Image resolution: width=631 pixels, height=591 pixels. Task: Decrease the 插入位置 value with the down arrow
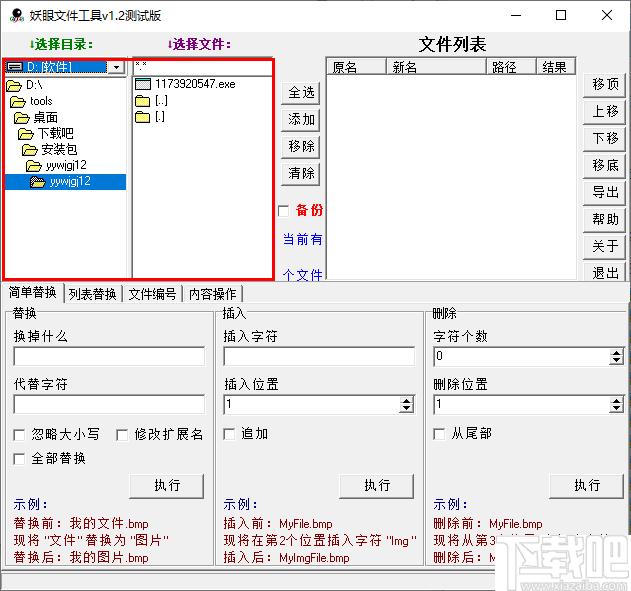[x=406, y=409]
